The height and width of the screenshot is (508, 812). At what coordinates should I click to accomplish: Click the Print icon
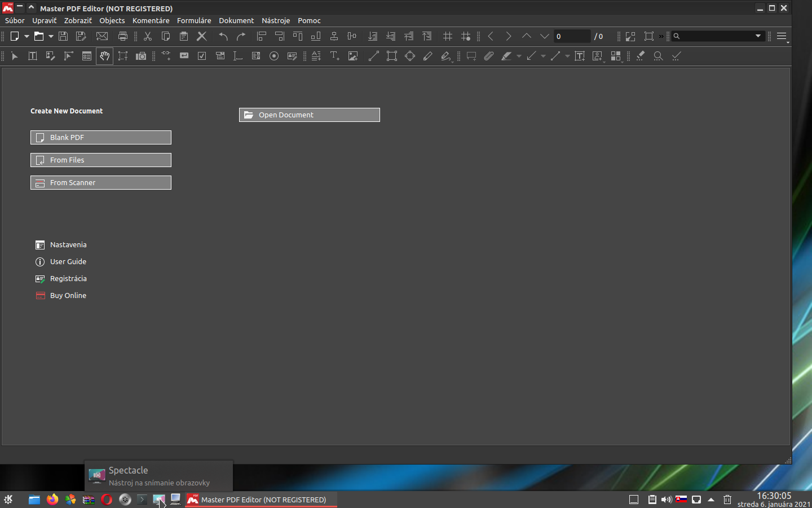coord(123,36)
